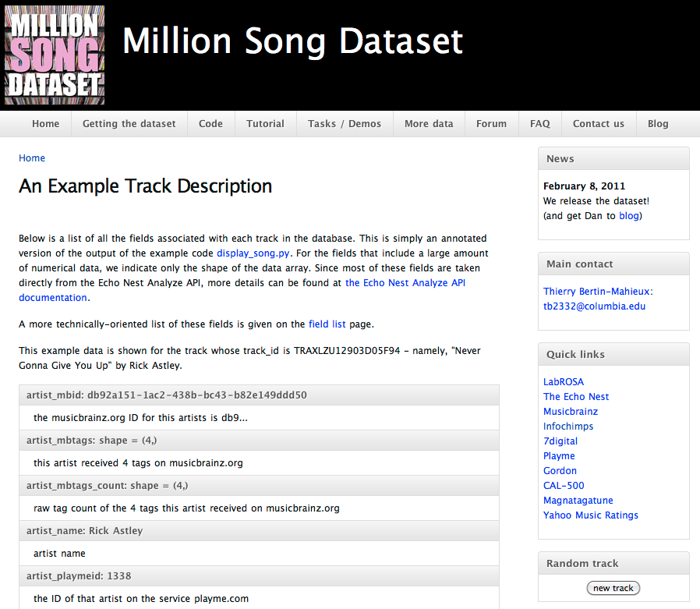Toggle the artist_mbtags_count field header
Screen dimensions: 700x609
259,485
